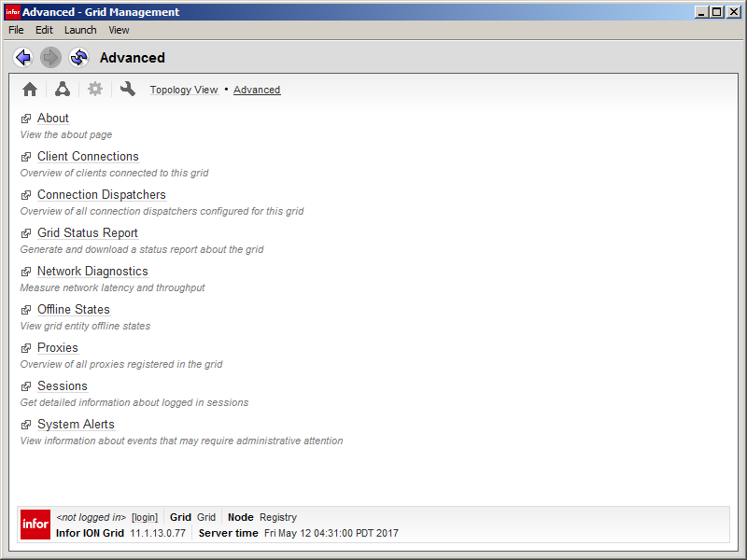Screen dimensions: 747x560
Task: Go to the home icon
Action: click(30, 90)
